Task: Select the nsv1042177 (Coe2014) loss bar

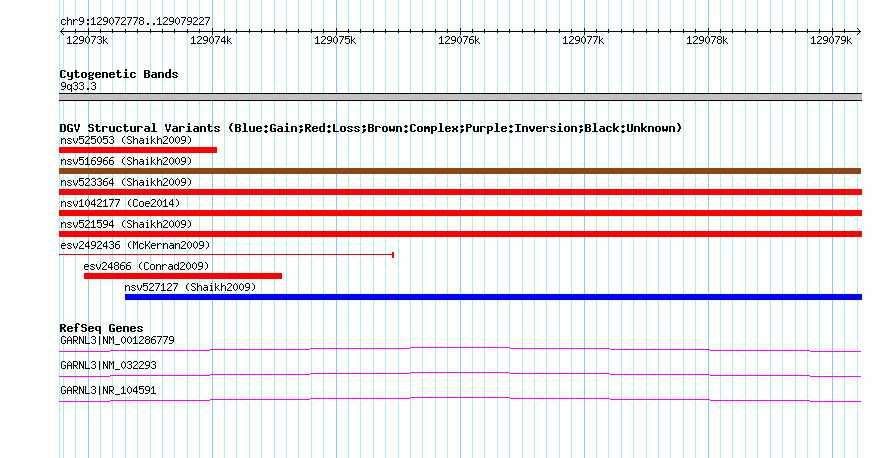Action: click(x=460, y=213)
